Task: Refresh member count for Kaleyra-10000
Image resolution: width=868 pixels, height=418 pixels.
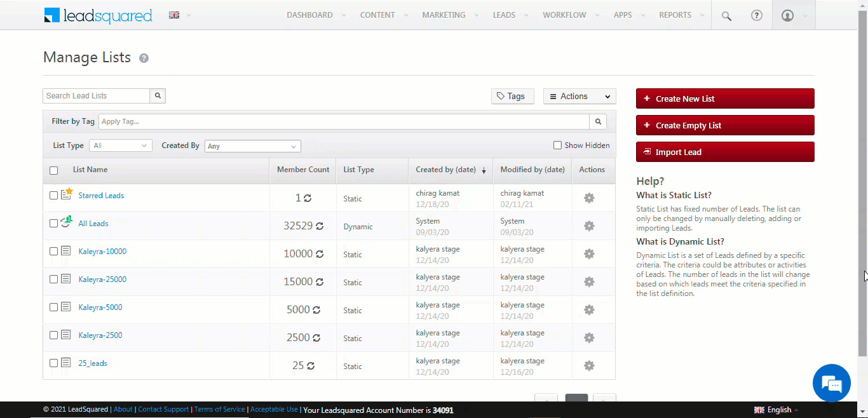Action: coord(320,254)
